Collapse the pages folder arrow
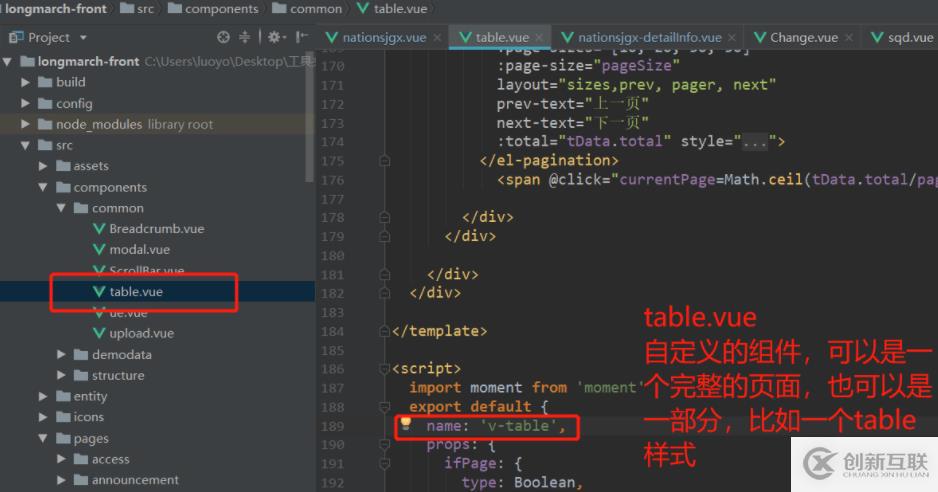 [43, 439]
